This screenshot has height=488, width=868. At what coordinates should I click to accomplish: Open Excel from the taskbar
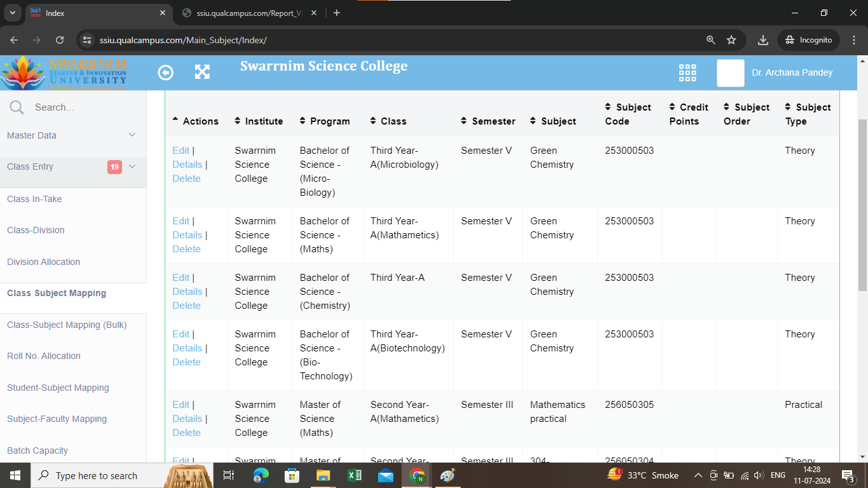coord(355,475)
